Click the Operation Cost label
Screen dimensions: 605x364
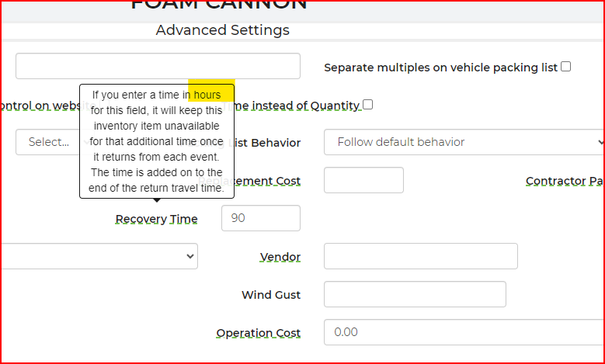point(258,333)
